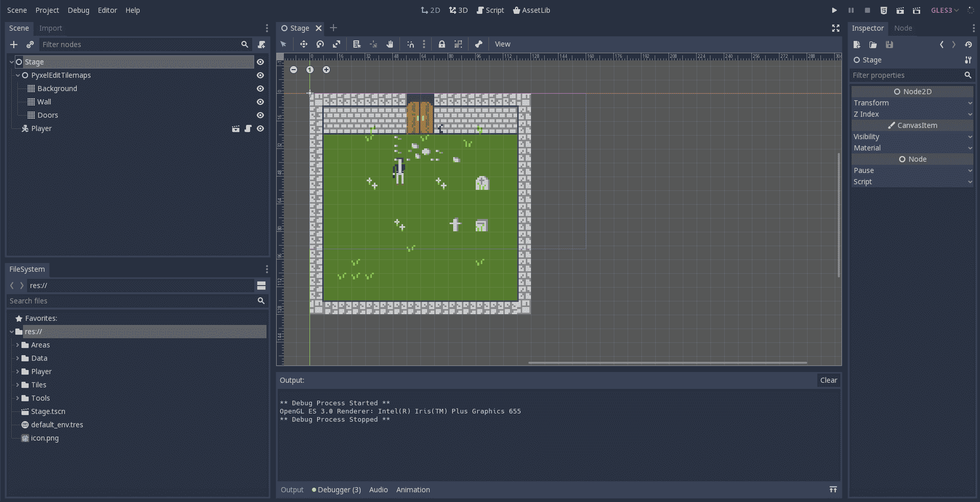Select the Rotate mode tool
Image resolution: width=980 pixels, height=502 pixels.
point(320,45)
